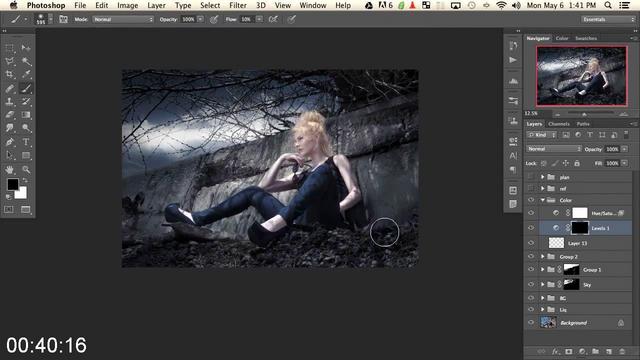This screenshot has height=360, width=640.
Task: Add a layer mask
Action: pos(569,351)
